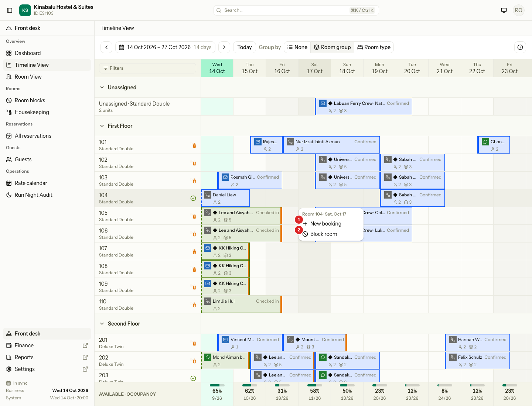Set Group by to Room group
This screenshot has width=532, height=406.
pyautogui.click(x=332, y=47)
